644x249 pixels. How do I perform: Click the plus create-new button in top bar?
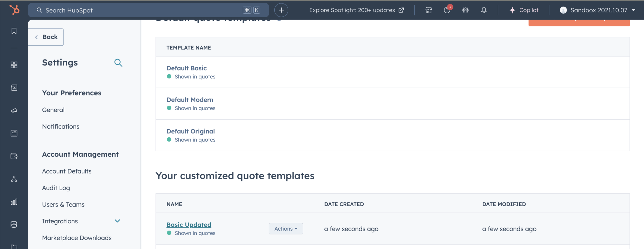pyautogui.click(x=281, y=10)
